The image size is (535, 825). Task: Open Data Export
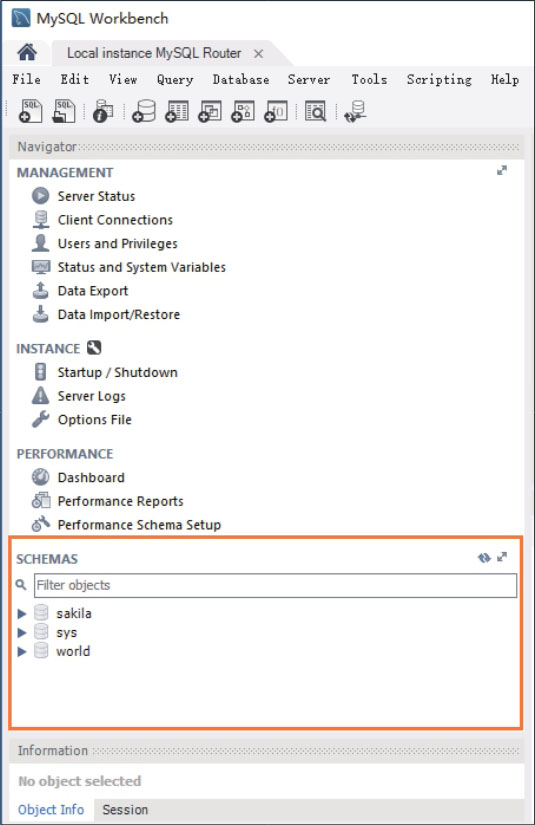tap(93, 291)
